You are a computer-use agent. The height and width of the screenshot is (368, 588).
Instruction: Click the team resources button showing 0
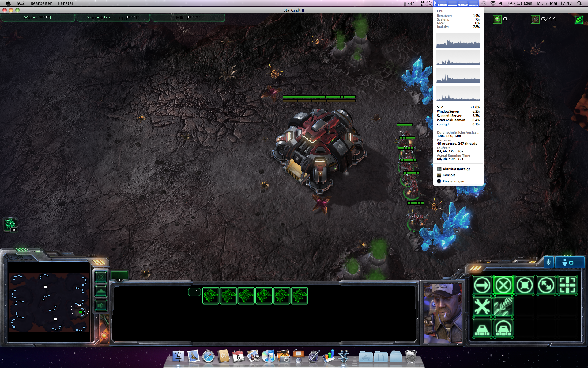[x=569, y=263]
